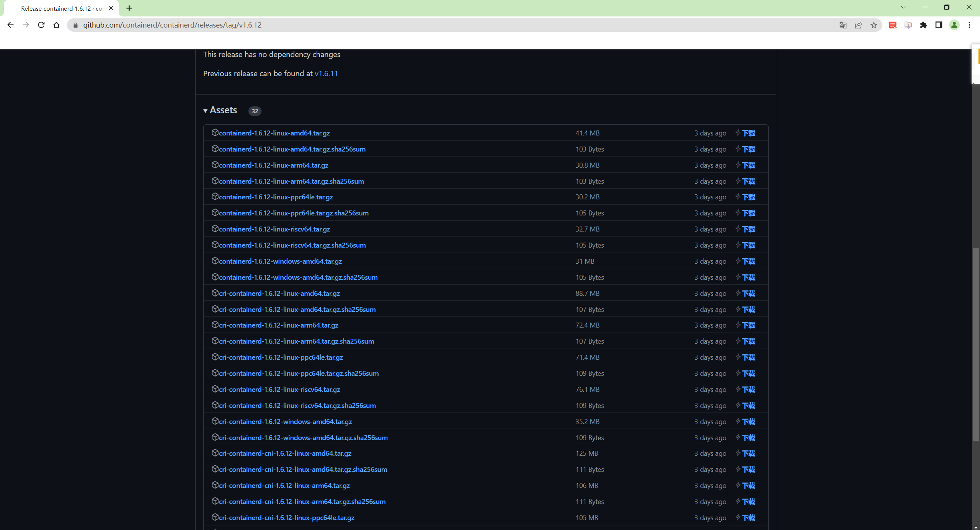This screenshot has height=530, width=980.
Task: Bookmark this page with the star icon
Action: [874, 25]
